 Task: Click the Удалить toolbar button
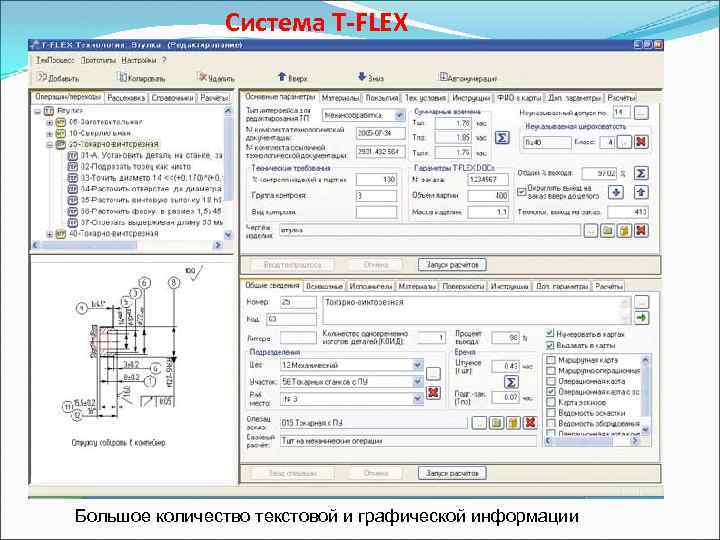[216, 78]
